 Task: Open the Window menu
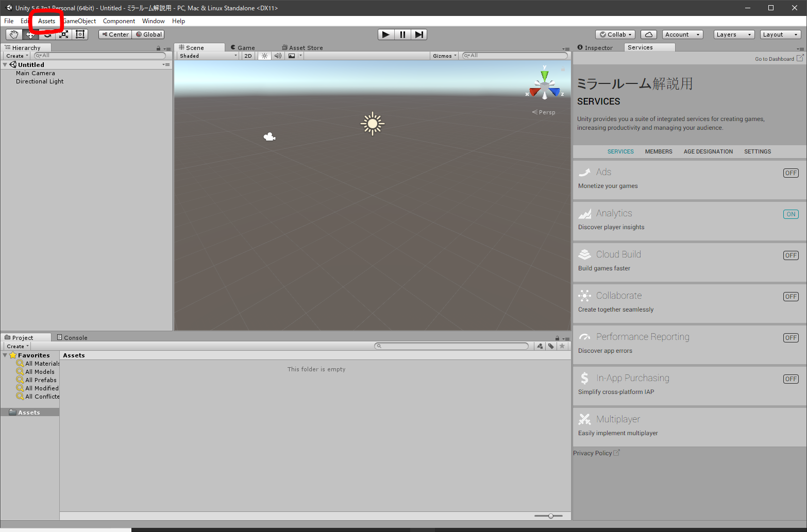(154, 21)
